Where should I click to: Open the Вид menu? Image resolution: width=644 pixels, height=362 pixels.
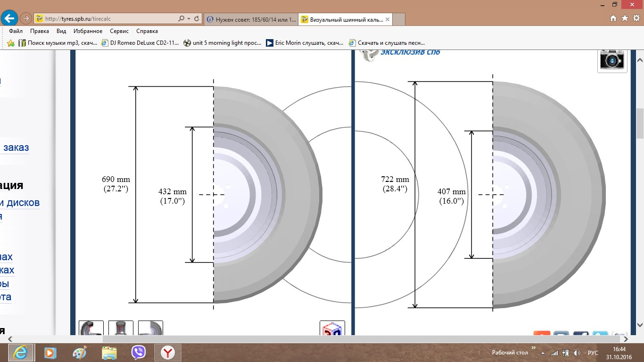pyautogui.click(x=61, y=31)
